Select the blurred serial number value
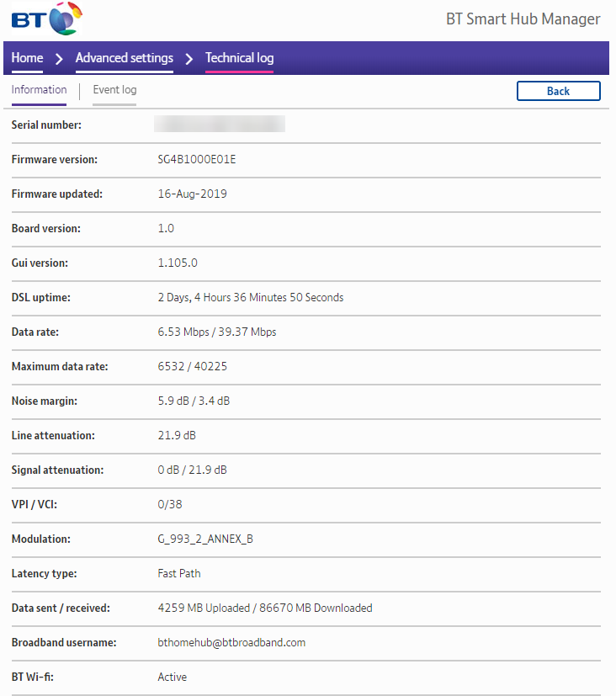This screenshot has height=696, width=616. coord(220,124)
